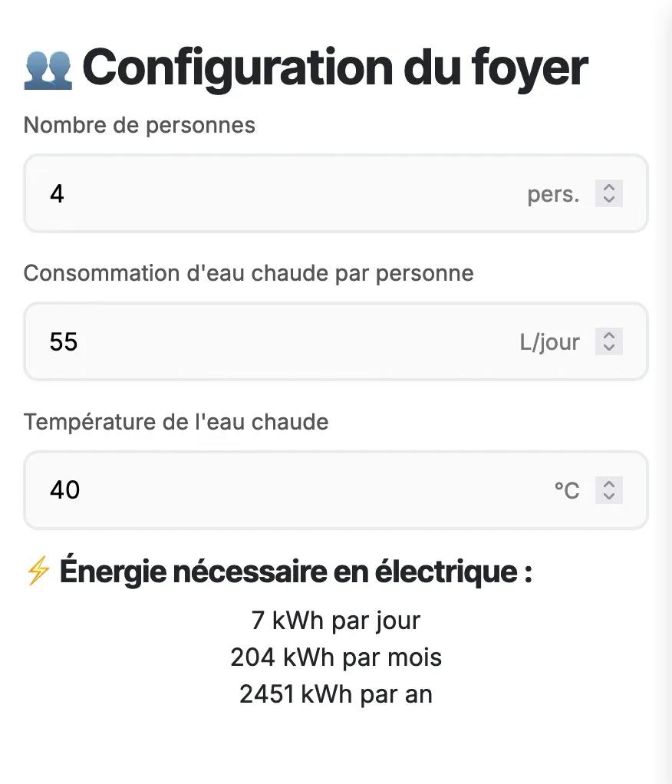Lower hot water temperature with down arrow
672x784 pixels.
608,496
